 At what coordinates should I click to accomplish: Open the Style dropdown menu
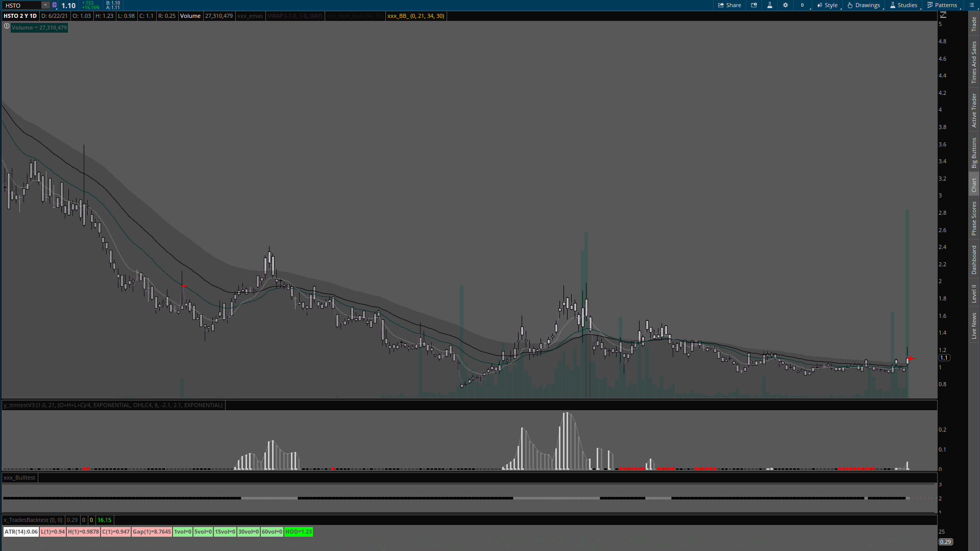tap(827, 5)
